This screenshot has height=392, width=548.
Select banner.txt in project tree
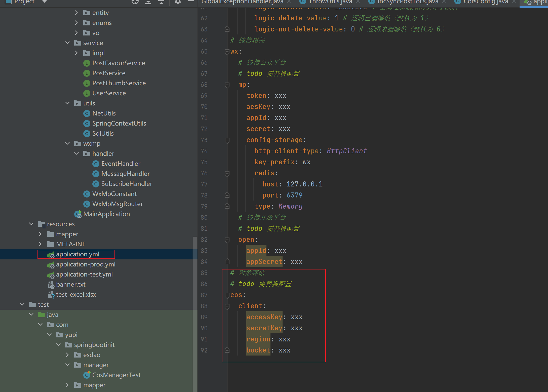point(71,285)
